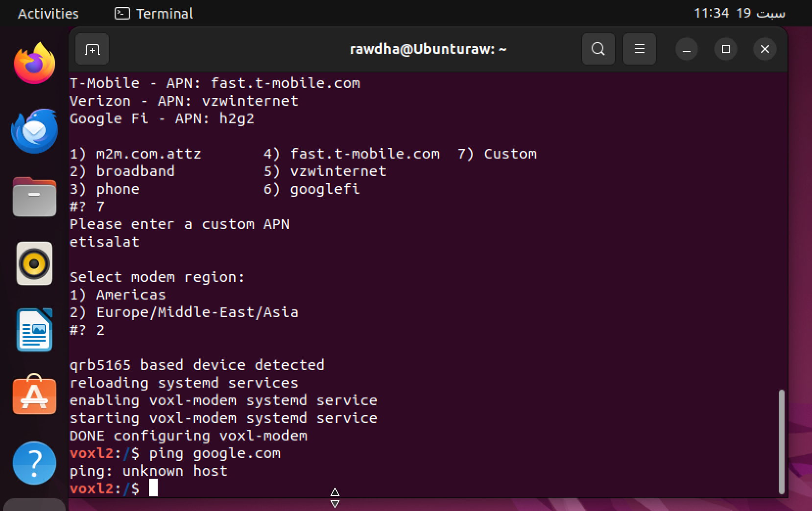Click 'qrb5165 based device detected' line
Image resolution: width=812 pixels, height=511 pixels.
197,365
